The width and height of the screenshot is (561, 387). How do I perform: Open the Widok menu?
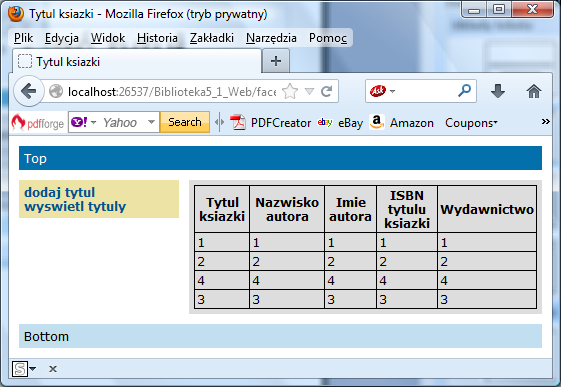[x=108, y=38]
